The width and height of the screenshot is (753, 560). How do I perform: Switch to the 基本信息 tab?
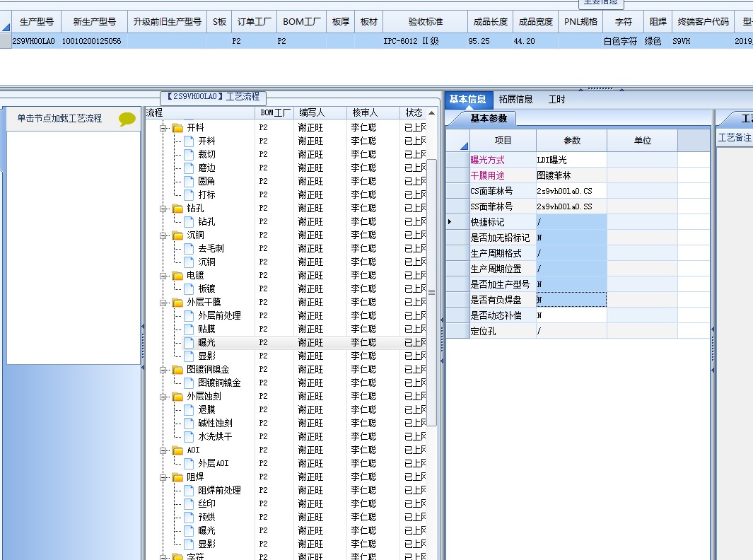point(467,100)
